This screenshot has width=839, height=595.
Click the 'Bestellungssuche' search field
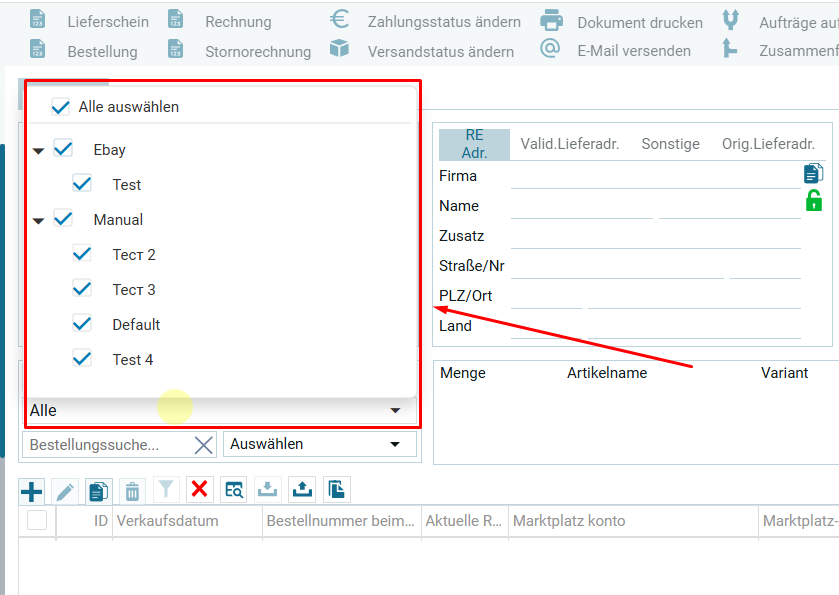(x=108, y=444)
